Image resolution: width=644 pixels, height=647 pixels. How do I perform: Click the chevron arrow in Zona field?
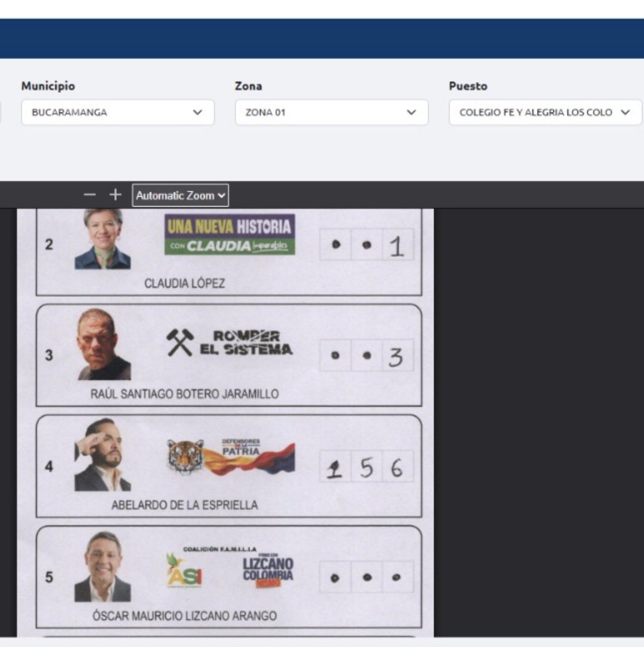click(x=411, y=112)
